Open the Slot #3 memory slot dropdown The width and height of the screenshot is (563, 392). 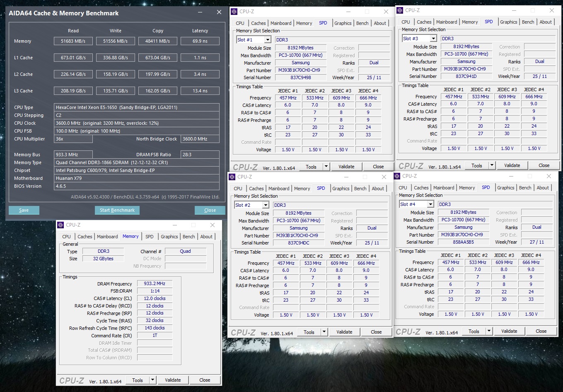tap(433, 39)
